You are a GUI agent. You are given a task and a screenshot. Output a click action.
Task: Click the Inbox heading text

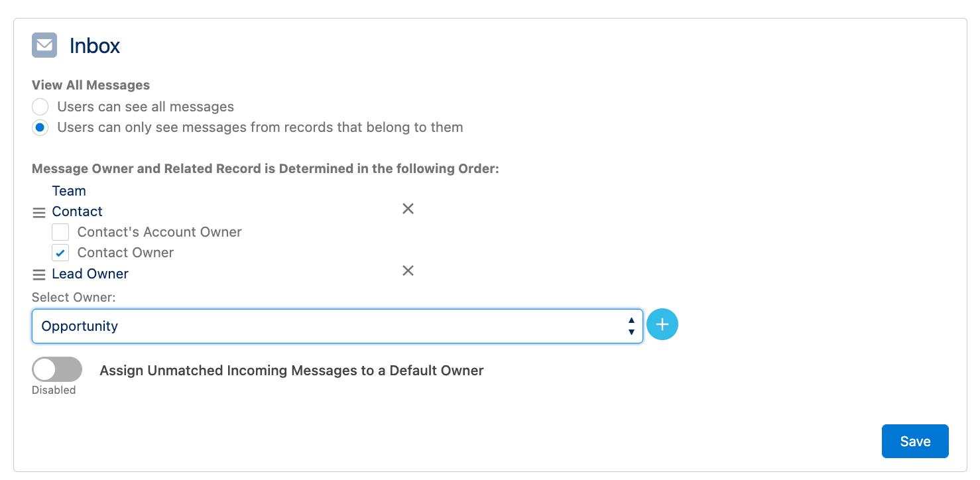pyautogui.click(x=95, y=46)
